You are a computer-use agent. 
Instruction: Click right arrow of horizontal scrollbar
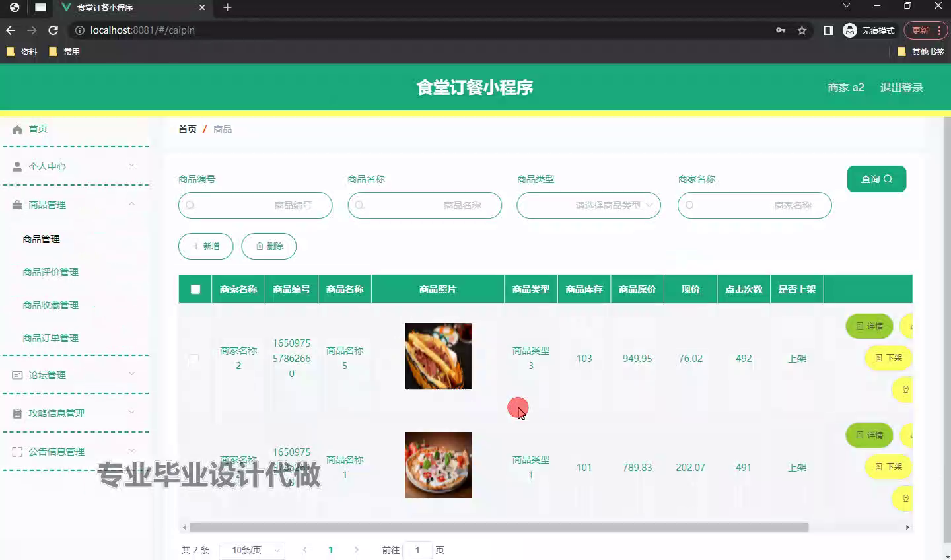[x=907, y=527]
